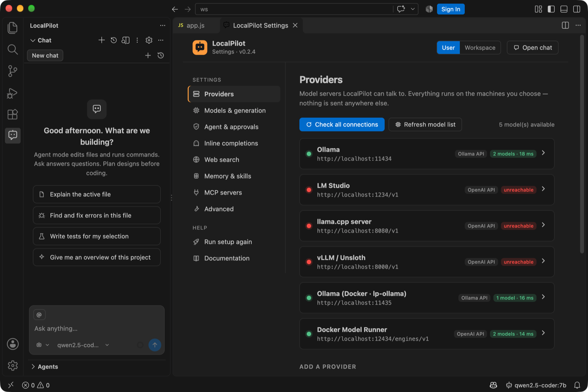
Task: Click the ws command center search box
Action: click(x=294, y=9)
